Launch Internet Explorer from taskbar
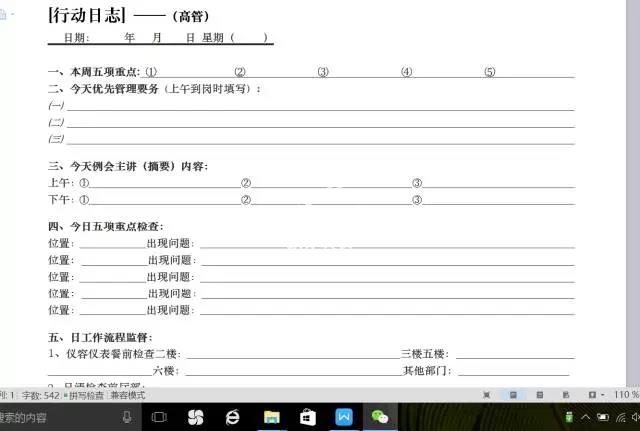 233,417
